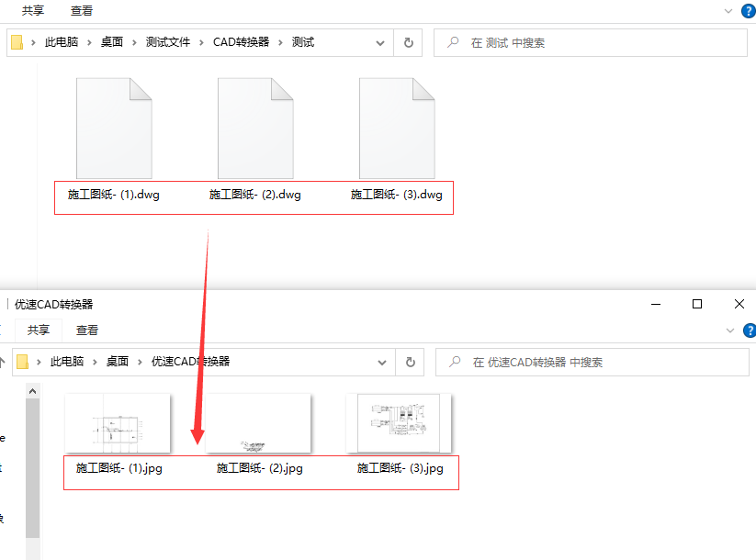756x560 pixels.
Task: Open 施工图纸- (3).dwg drawing file
Action: point(397,129)
